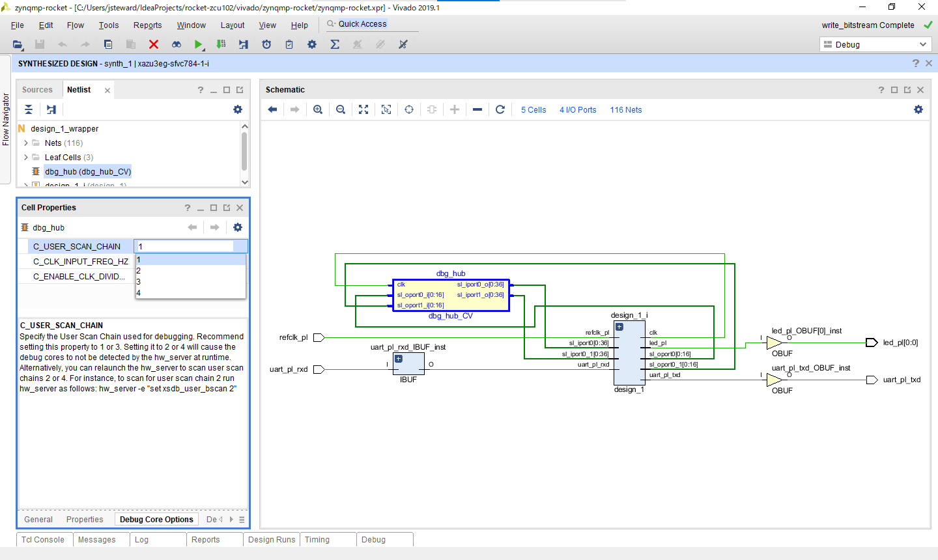Switch to Tcl Console tab
Image resolution: width=938 pixels, height=560 pixels.
(x=43, y=540)
